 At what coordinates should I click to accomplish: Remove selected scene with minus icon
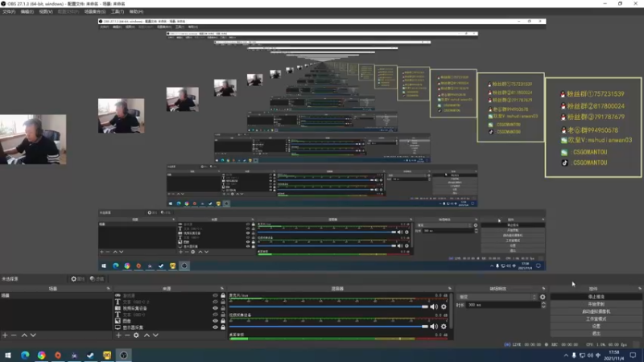(14, 335)
